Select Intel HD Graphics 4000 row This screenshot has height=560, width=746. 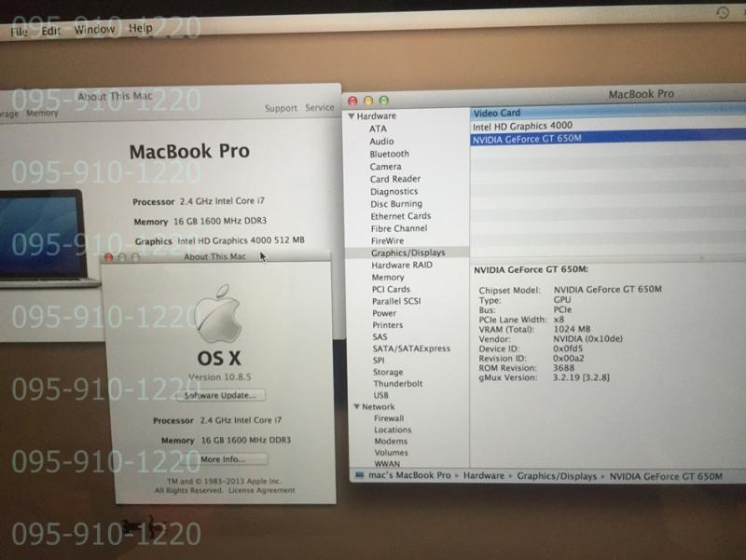[x=608, y=126]
